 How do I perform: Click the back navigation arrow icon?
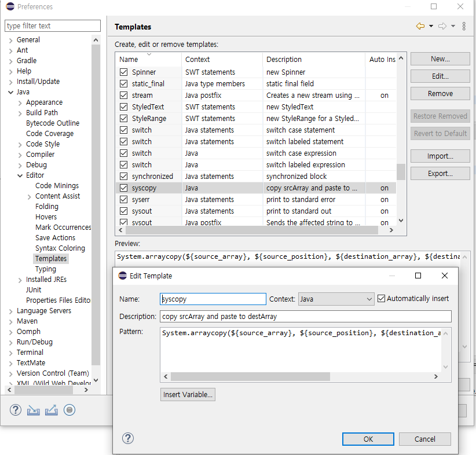click(x=420, y=26)
